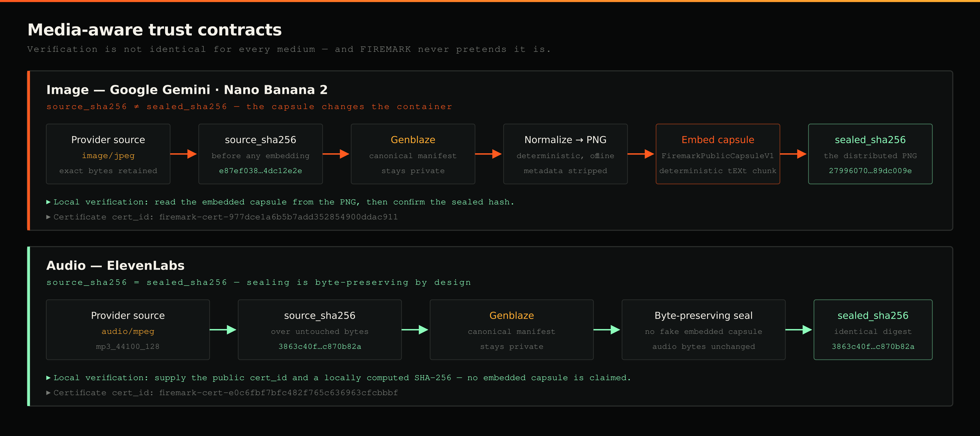This screenshot has height=436, width=980.
Task: Select the 'Provider source' heading above image/jpeg
Action: (108, 140)
